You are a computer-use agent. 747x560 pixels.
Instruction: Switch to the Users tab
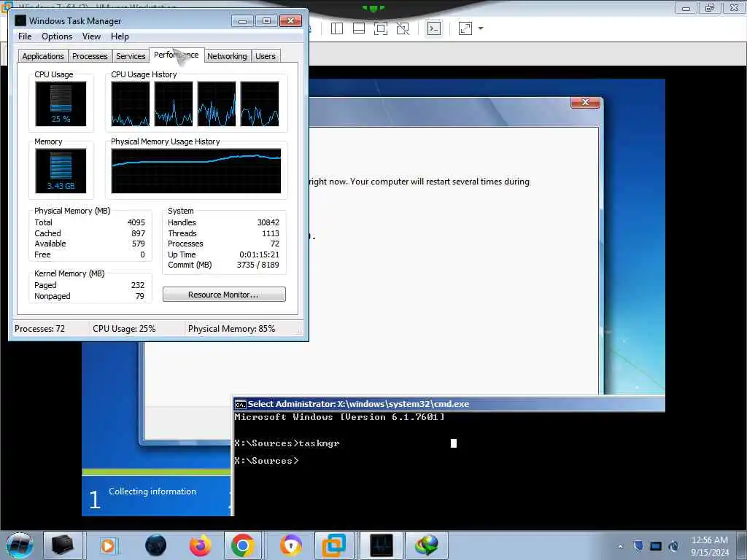point(266,56)
